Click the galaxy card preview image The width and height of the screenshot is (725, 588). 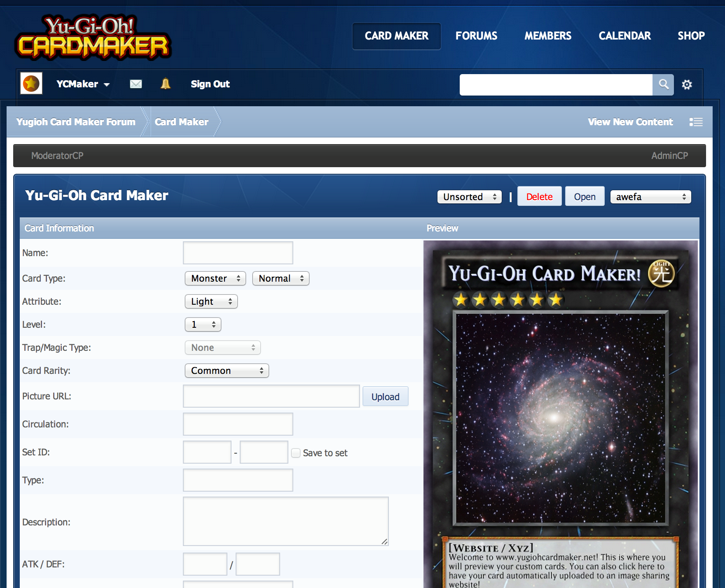561,418
